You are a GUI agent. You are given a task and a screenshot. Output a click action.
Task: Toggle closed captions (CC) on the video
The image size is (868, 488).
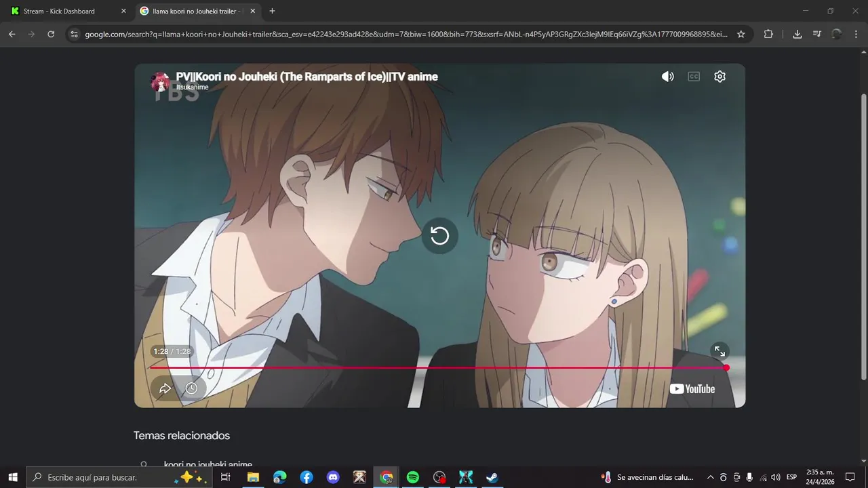(694, 77)
